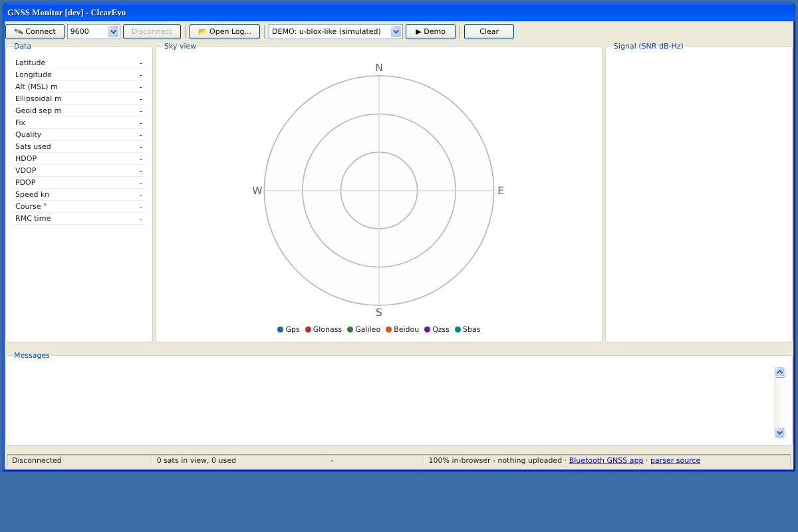
Task: Click the Disconnected status bar entry
Action: pyautogui.click(x=79, y=460)
